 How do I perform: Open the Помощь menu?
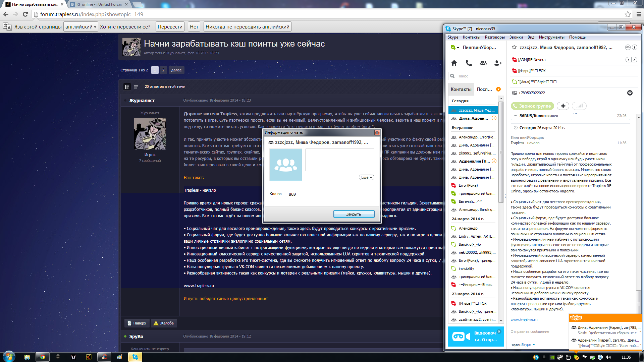pos(577,37)
